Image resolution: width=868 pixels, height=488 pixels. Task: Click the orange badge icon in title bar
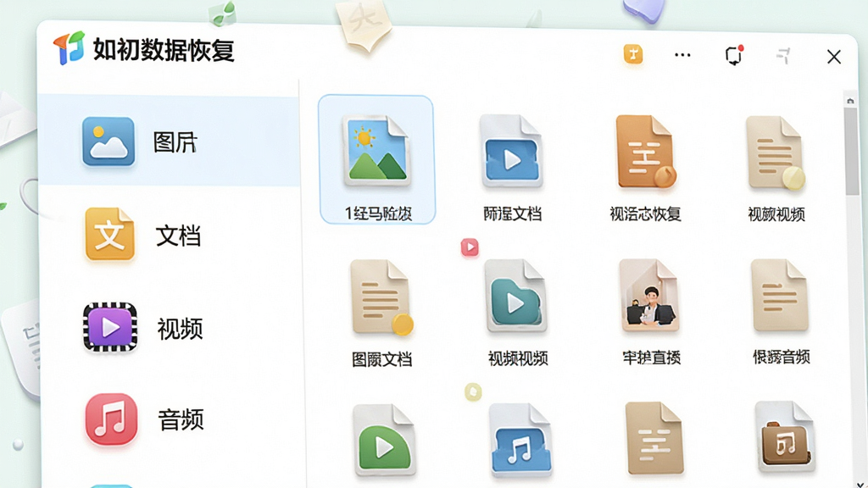(x=633, y=54)
